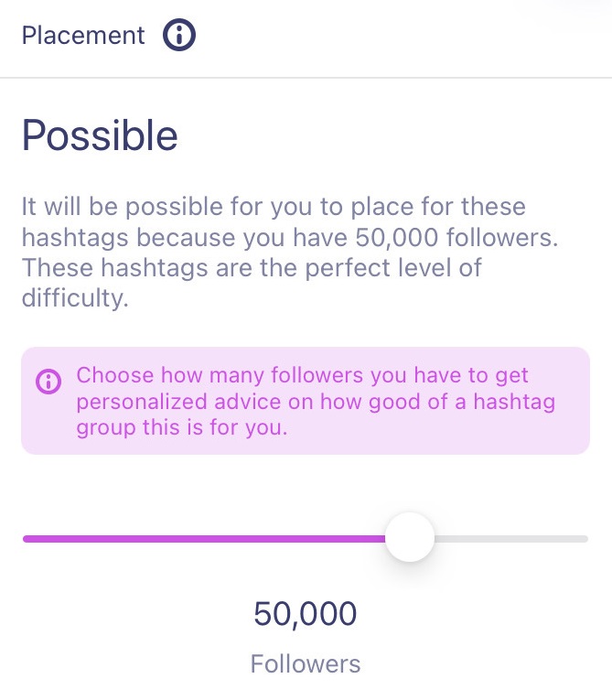
Task: Click the Possible heading
Action: point(100,136)
